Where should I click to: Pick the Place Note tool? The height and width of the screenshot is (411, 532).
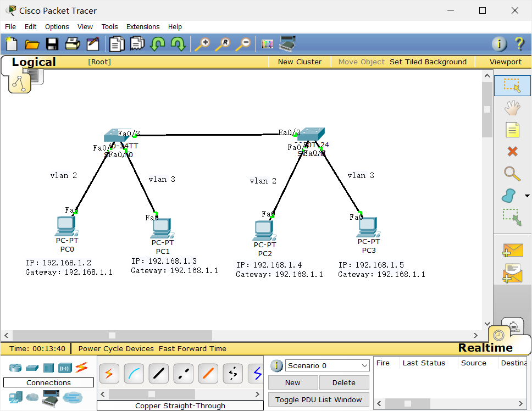tap(512, 130)
